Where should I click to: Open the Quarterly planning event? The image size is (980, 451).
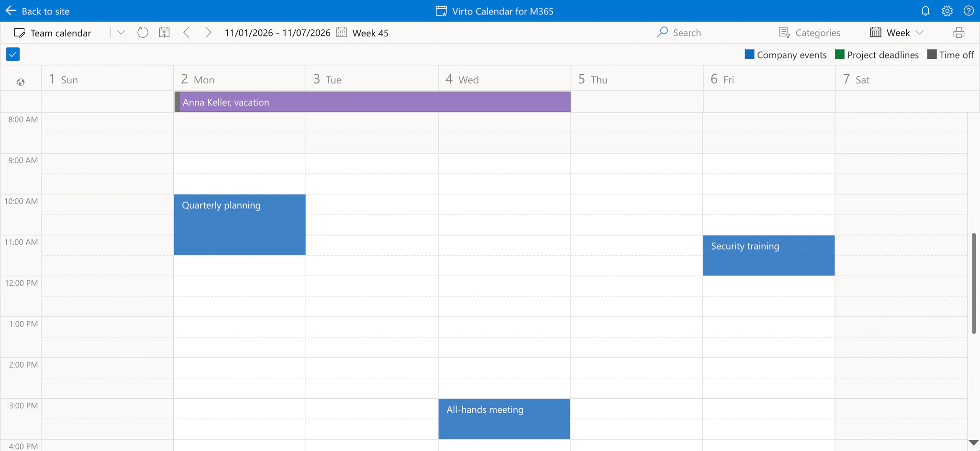click(x=240, y=225)
